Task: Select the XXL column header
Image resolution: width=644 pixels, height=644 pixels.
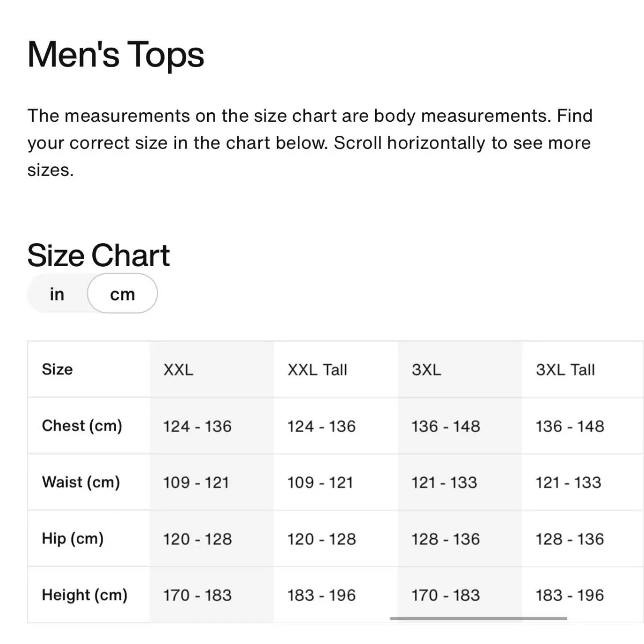Action: (178, 370)
